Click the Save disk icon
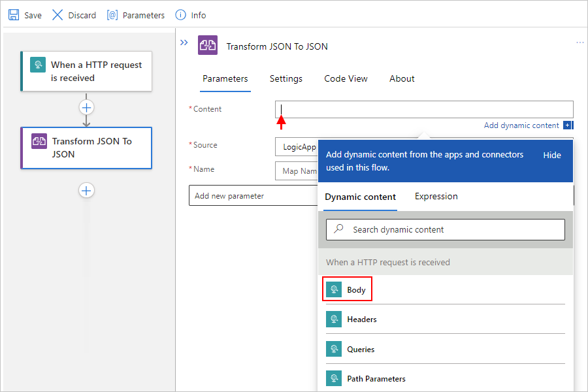Image resolution: width=588 pixels, height=392 pixels. (14, 14)
